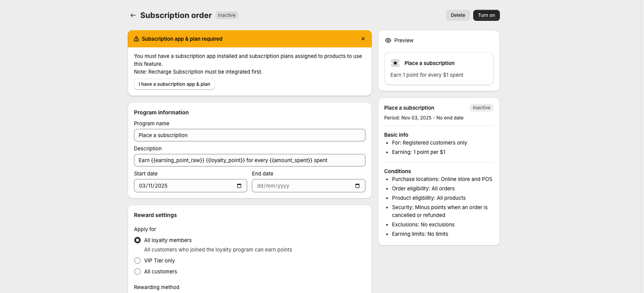Screen dimensions: 644x293
Task: Click the Start date input field
Action: tap(184, 186)
